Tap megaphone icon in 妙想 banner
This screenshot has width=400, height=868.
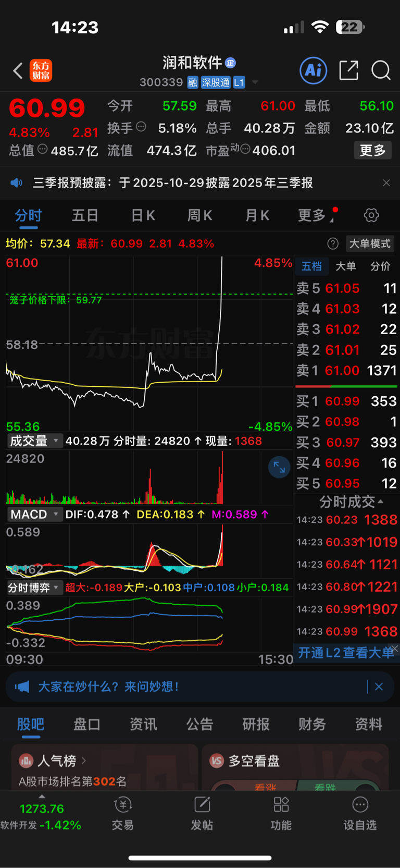click(22, 687)
